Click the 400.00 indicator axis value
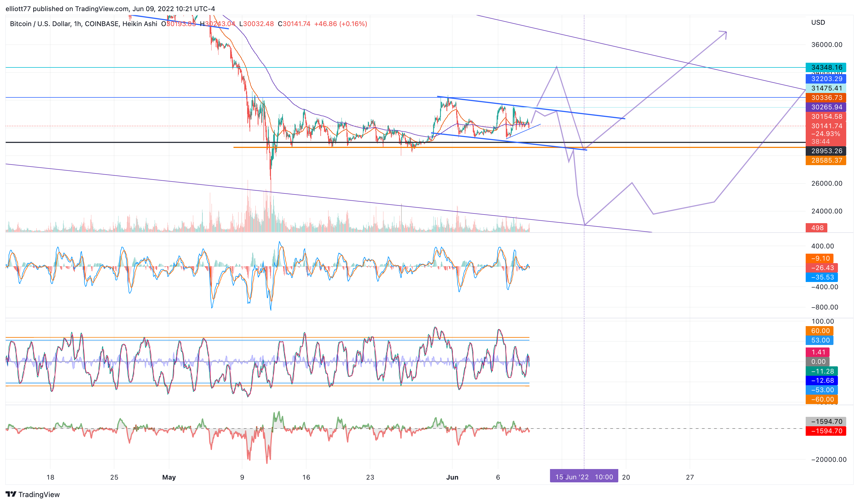The image size is (859, 504). (823, 246)
